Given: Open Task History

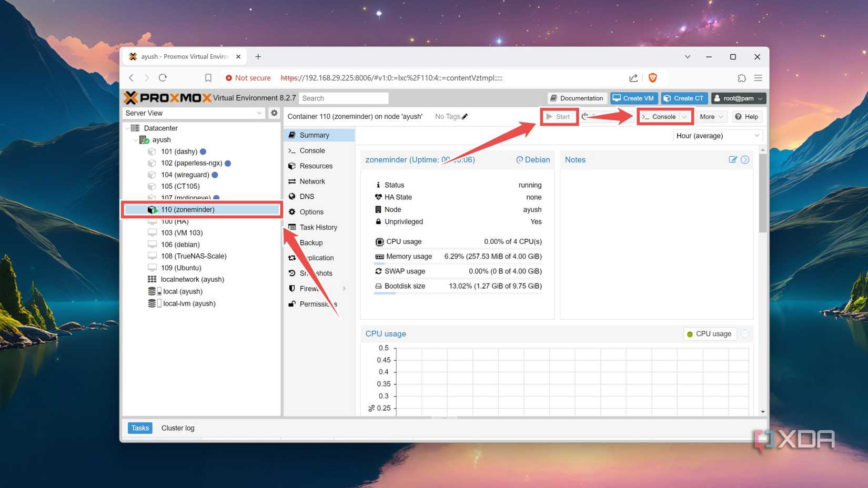Looking at the screenshot, I should [319, 227].
